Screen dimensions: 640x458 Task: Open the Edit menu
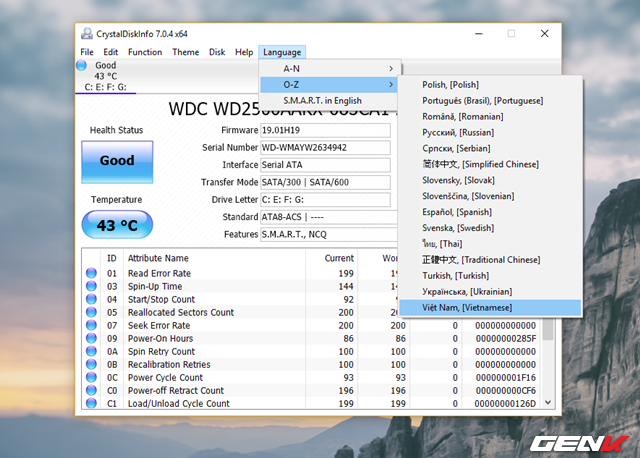pyautogui.click(x=111, y=52)
